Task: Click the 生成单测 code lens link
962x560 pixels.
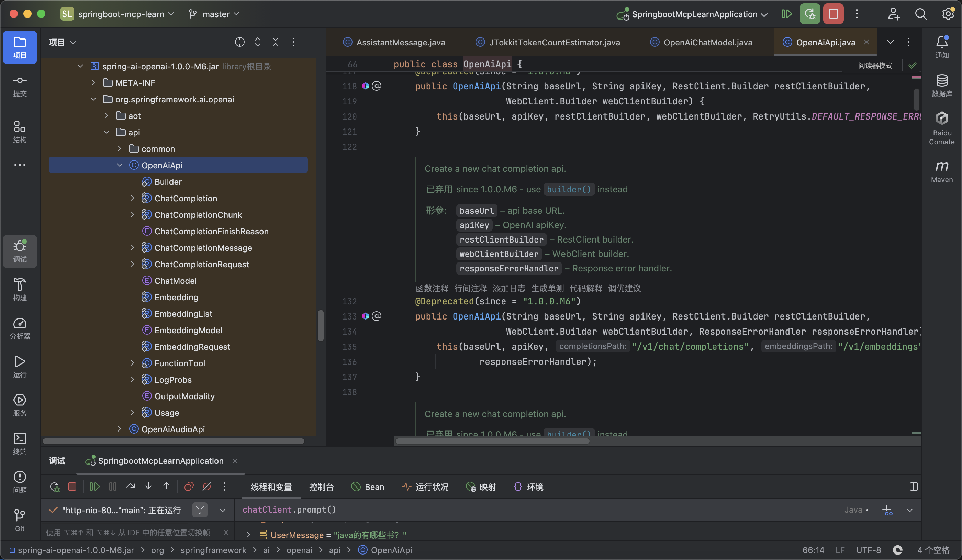Action: (547, 288)
